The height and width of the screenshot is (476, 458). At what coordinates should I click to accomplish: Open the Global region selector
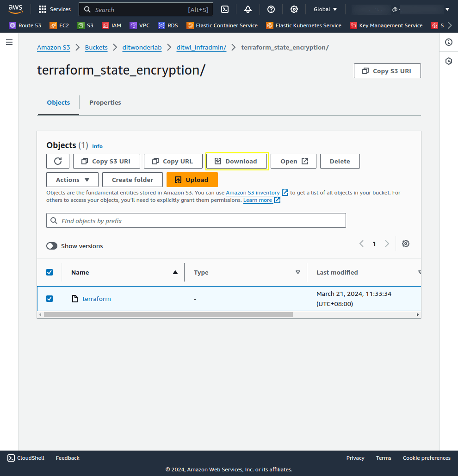[325, 9]
